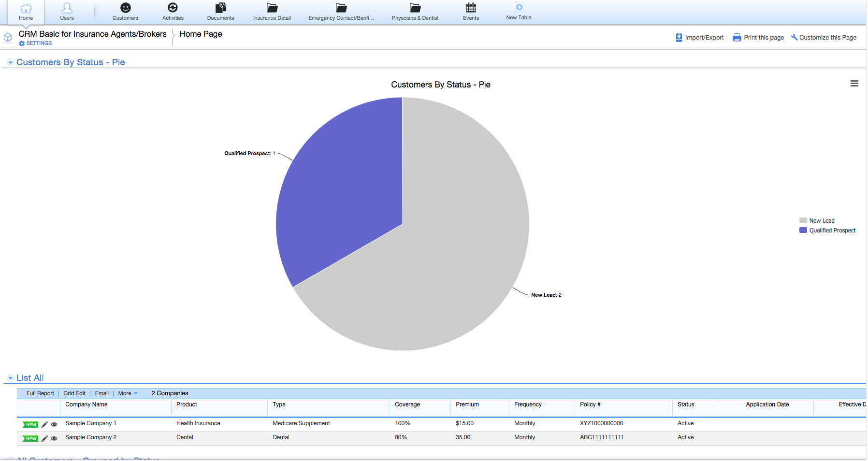Click the $15.00 premium cell
Viewport: 868px width, 461px height.
pyautogui.click(x=464, y=423)
